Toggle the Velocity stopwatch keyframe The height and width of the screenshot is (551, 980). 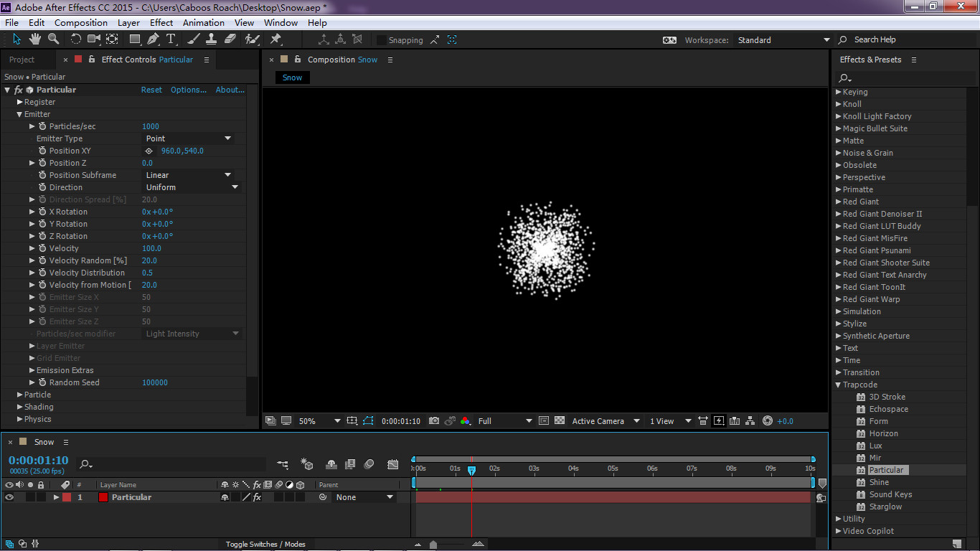pos(42,248)
